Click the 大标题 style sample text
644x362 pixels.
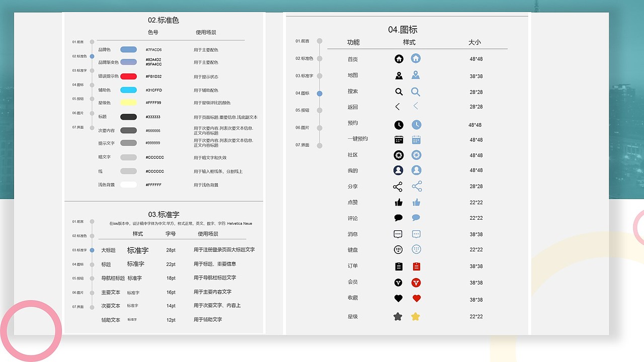point(138,250)
